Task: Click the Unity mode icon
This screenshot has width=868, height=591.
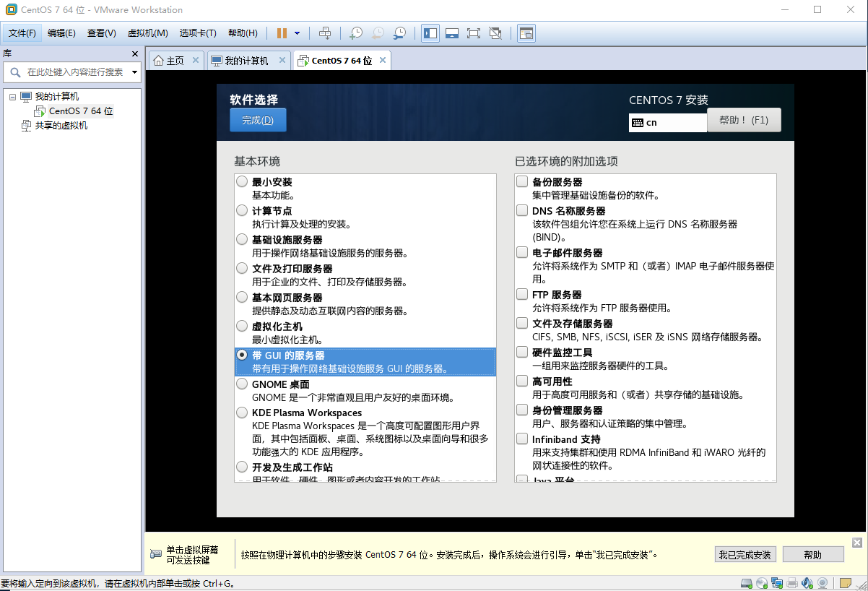Action: click(495, 33)
